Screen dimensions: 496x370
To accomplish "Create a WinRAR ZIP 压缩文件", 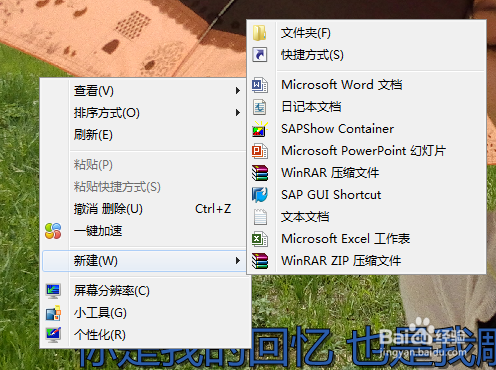I will [x=366, y=261].
